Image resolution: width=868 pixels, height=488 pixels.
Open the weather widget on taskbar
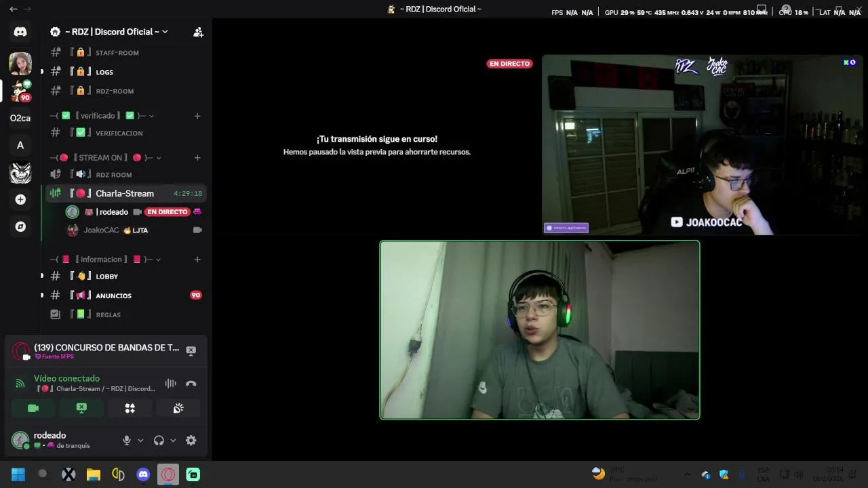pyautogui.click(x=624, y=474)
